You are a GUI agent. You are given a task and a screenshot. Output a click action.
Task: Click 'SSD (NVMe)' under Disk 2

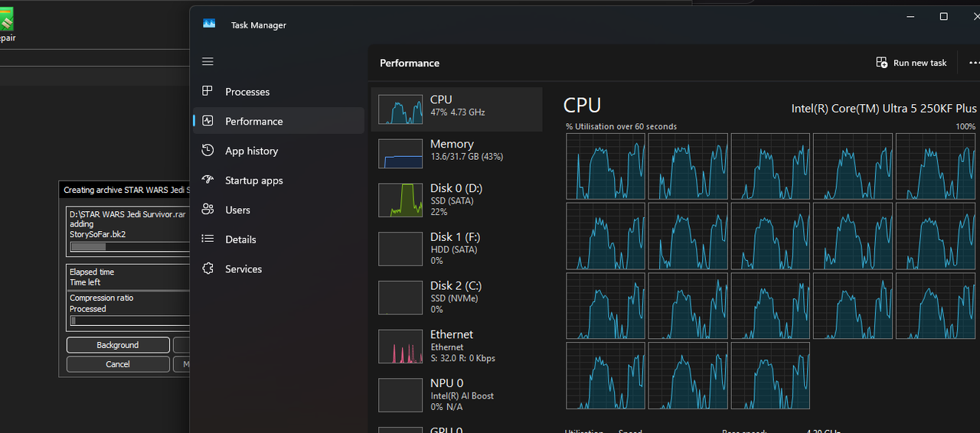click(453, 298)
